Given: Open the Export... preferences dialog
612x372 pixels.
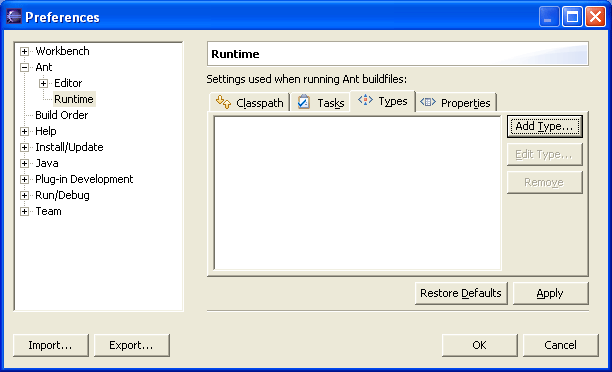Looking at the screenshot, I should point(132,345).
